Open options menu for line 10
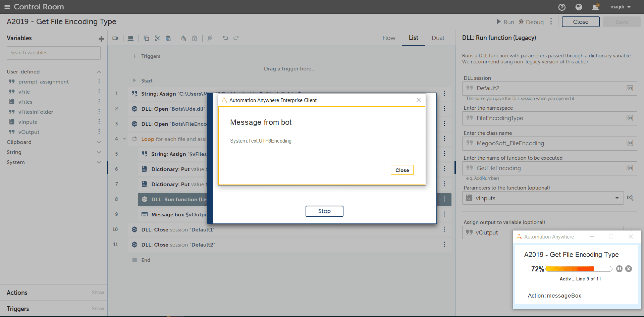This screenshot has height=317, width=644. 444,229
